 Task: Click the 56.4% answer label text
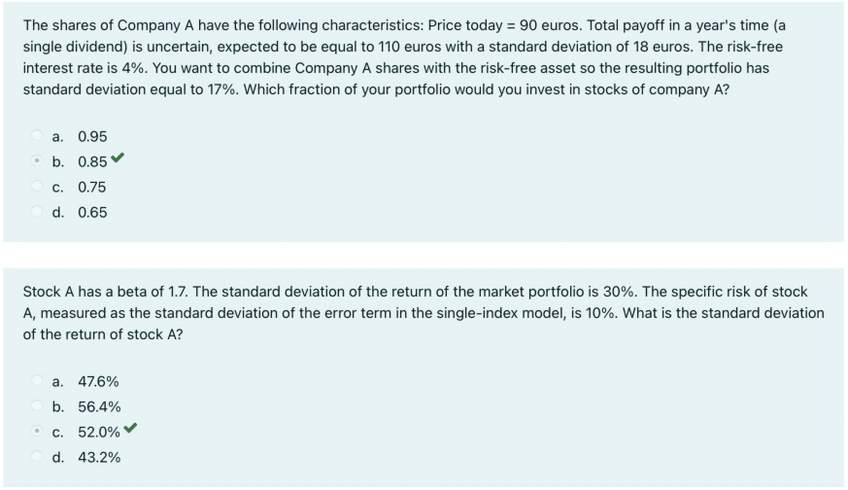[x=99, y=407]
